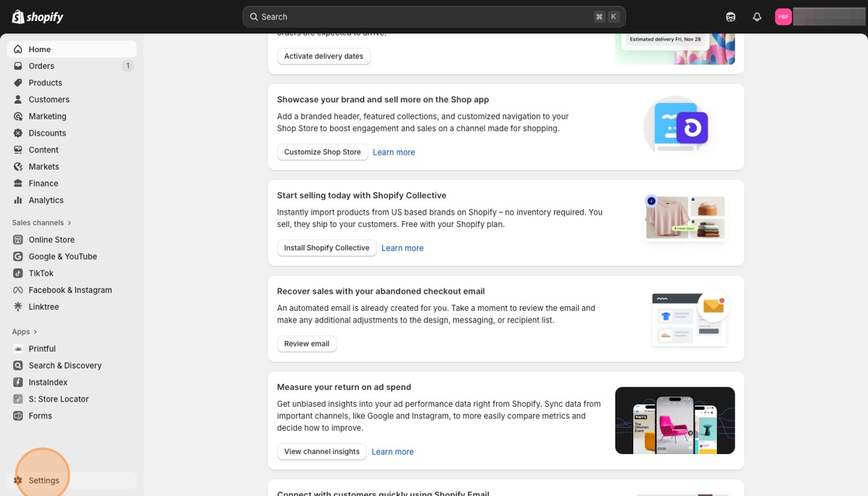The width and height of the screenshot is (868, 496).
Task: Click the Orders count badge showing 1
Action: pyautogui.click(x=128, y=66)
